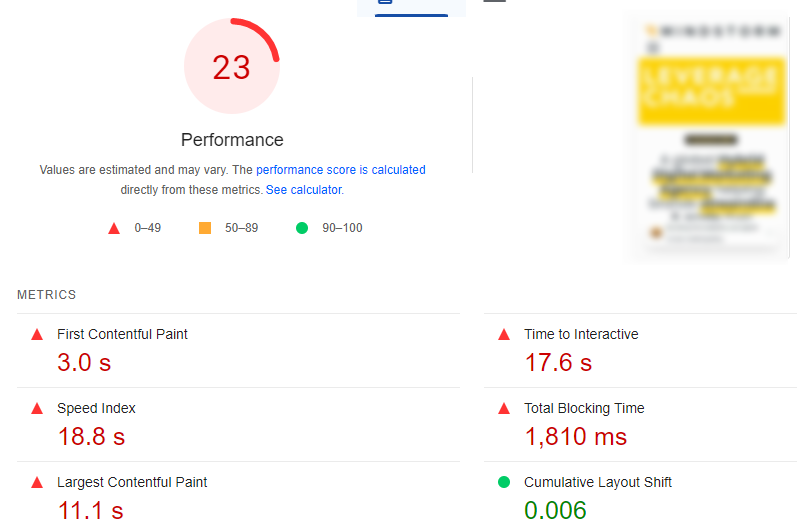Click the performance score gauge showing 23

[232, 68]
